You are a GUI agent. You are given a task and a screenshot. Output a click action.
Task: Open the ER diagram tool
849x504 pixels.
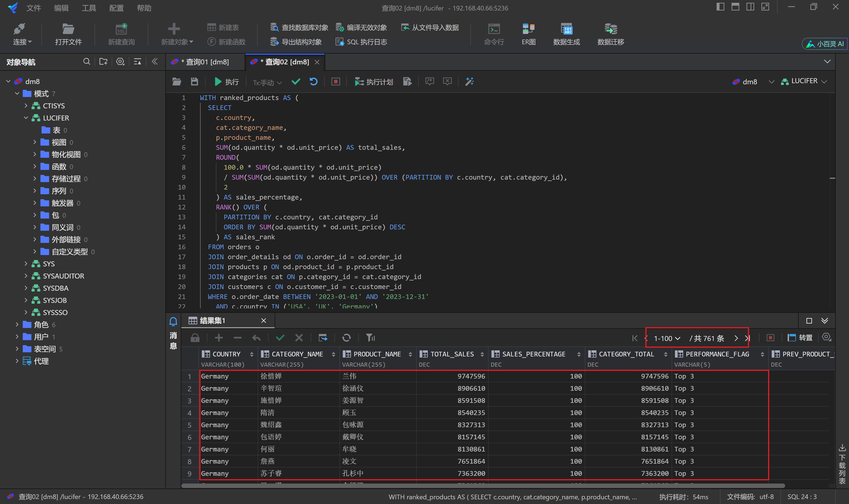(x=528, y=34)
